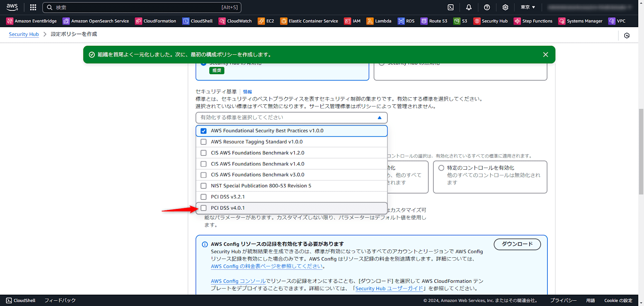Viewport: 644px width, 306px height.
Task: Open the Security Hub ユーザーガイド link
Action: click(389, 289)
